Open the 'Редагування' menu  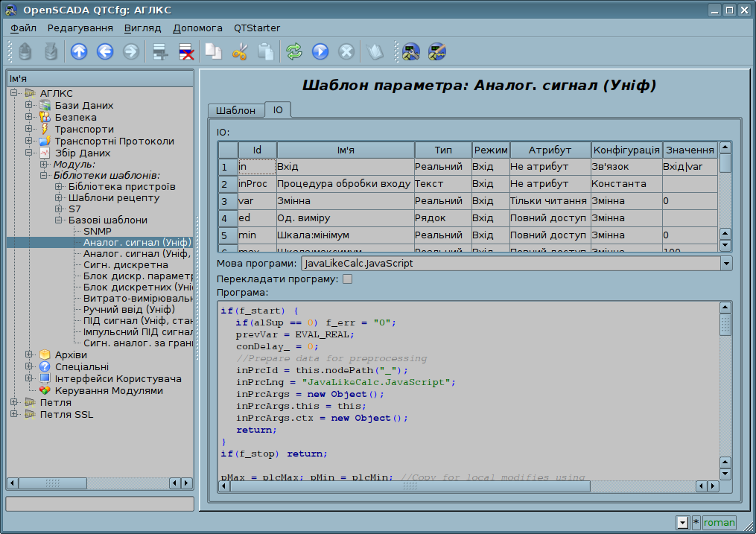tap(80, 28)
